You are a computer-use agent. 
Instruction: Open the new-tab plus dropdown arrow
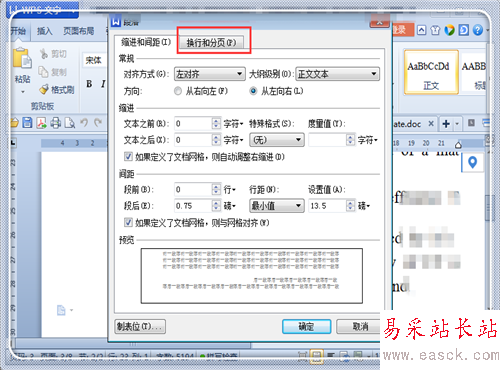pyautogui.click(x=457, y=124)
